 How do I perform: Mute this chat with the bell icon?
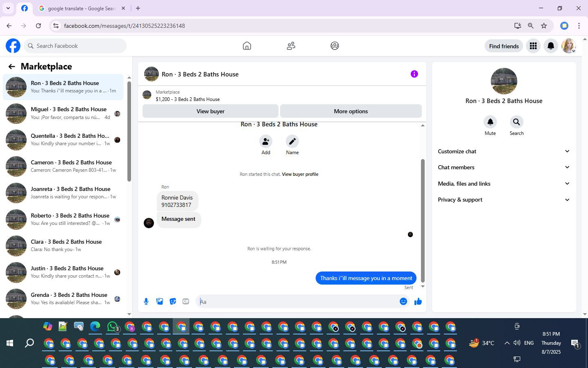[490, 122]
